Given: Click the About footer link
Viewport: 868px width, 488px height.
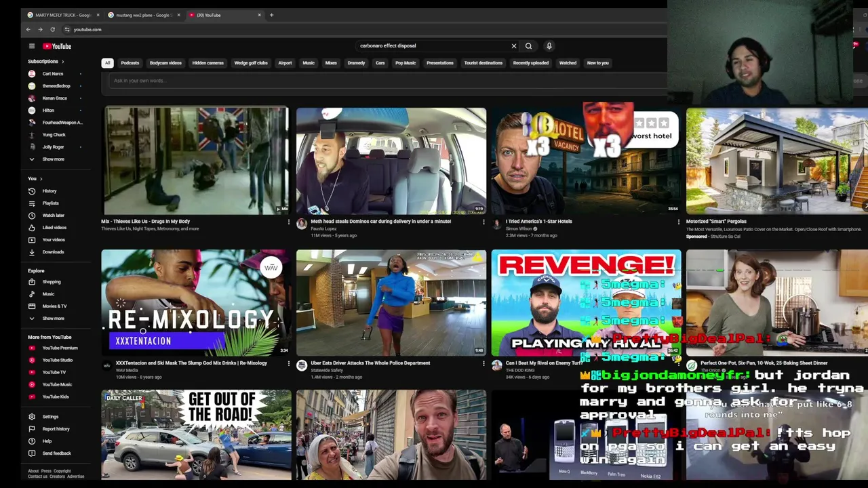Looking at the screenshot, I should point(33,471).
